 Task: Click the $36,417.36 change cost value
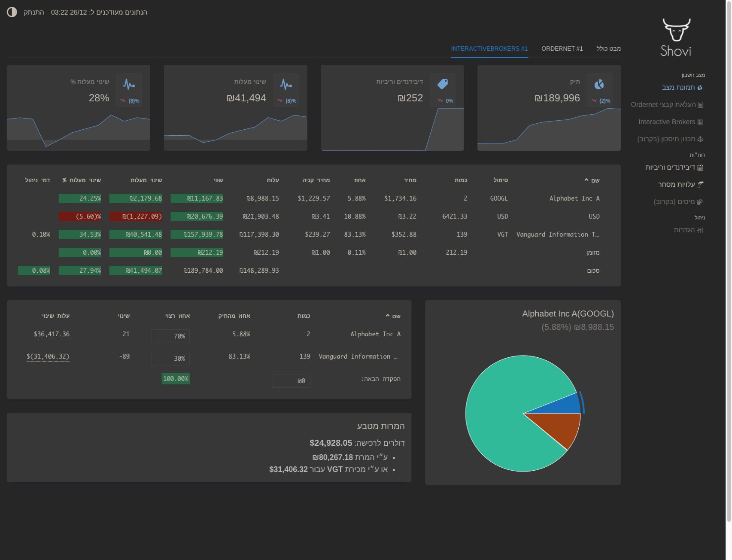52,334
